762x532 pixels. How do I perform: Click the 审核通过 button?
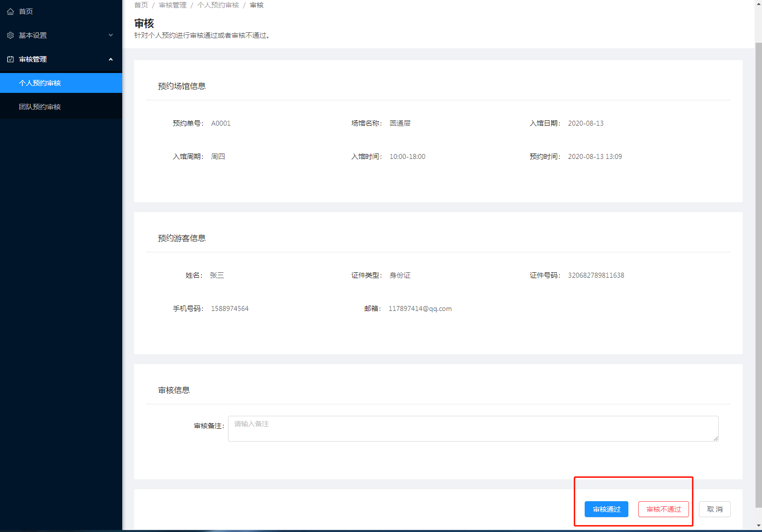point(607,509)
